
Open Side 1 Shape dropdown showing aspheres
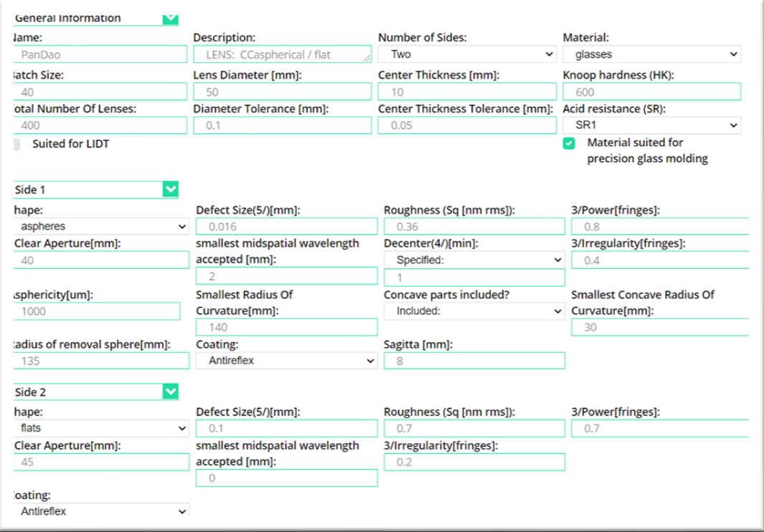coord(101,227)
